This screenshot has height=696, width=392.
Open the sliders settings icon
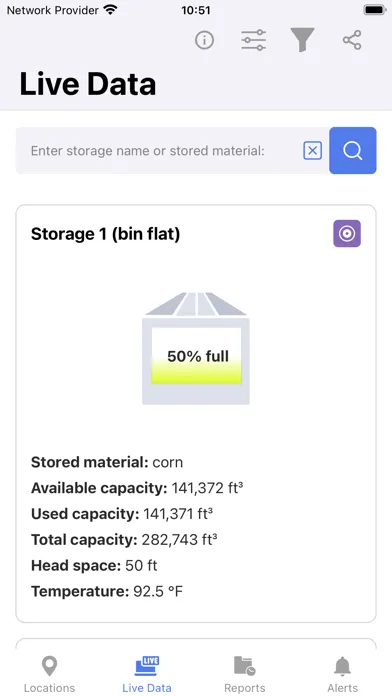[253, 40]
